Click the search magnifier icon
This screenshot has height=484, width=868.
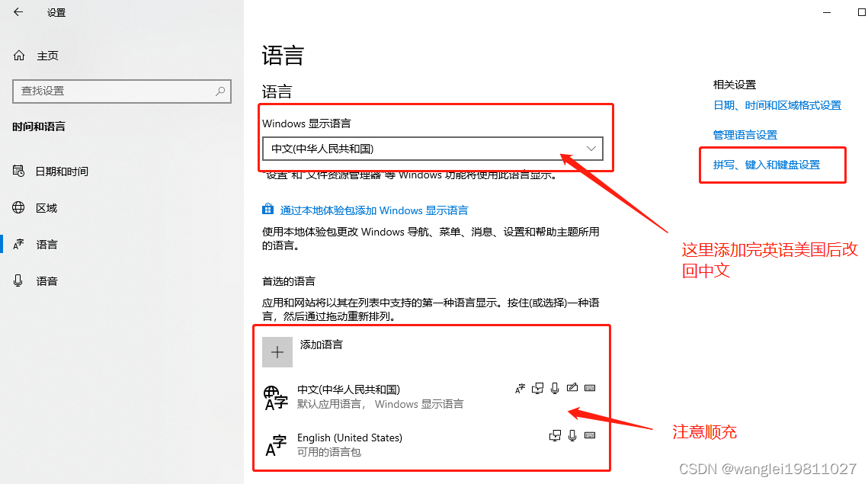(x=220, y=91)
